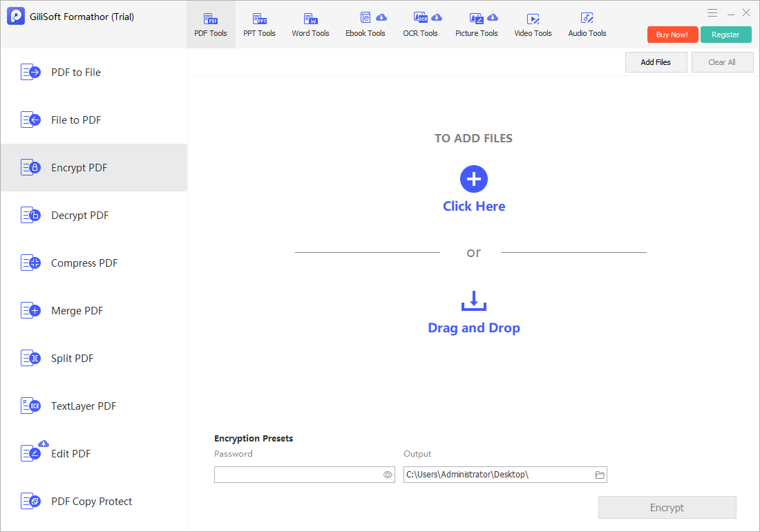
Task: Click the Split PDF icon
Action: (30, 359)
